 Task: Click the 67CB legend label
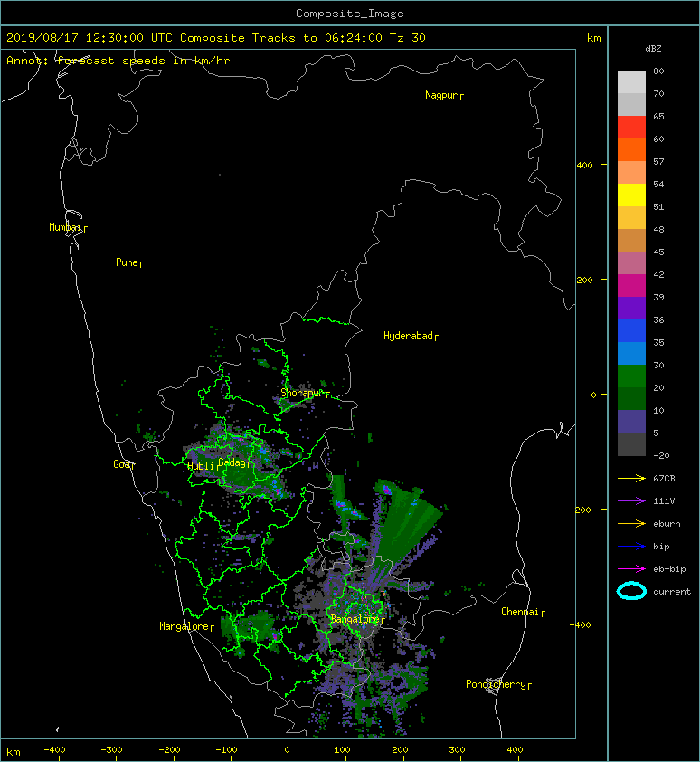[664, 478]
